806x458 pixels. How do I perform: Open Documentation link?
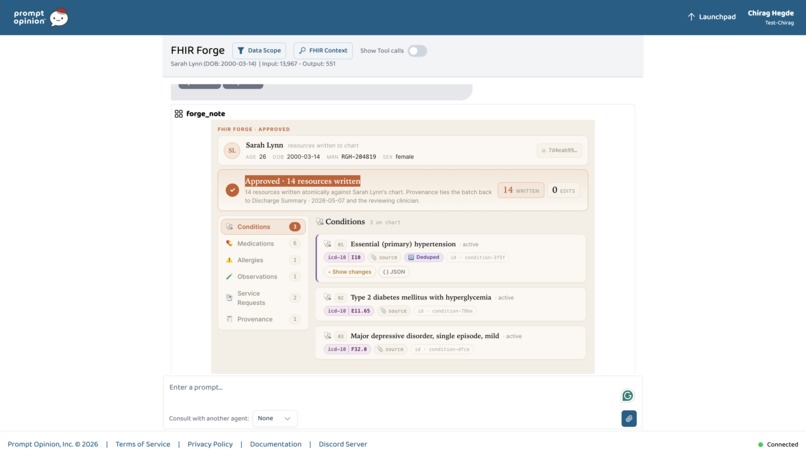coord(276,444)
